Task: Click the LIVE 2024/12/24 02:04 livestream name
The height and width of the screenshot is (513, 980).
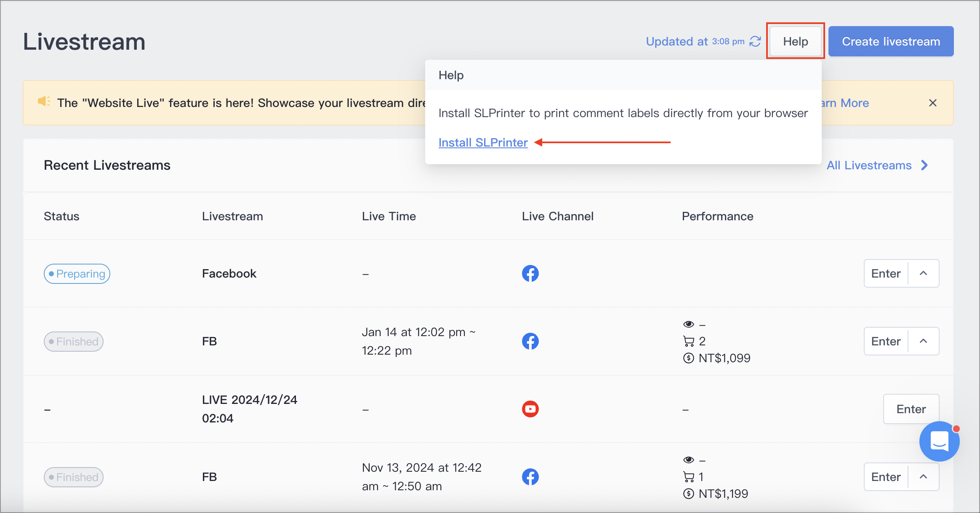Action: coord(250,409)
